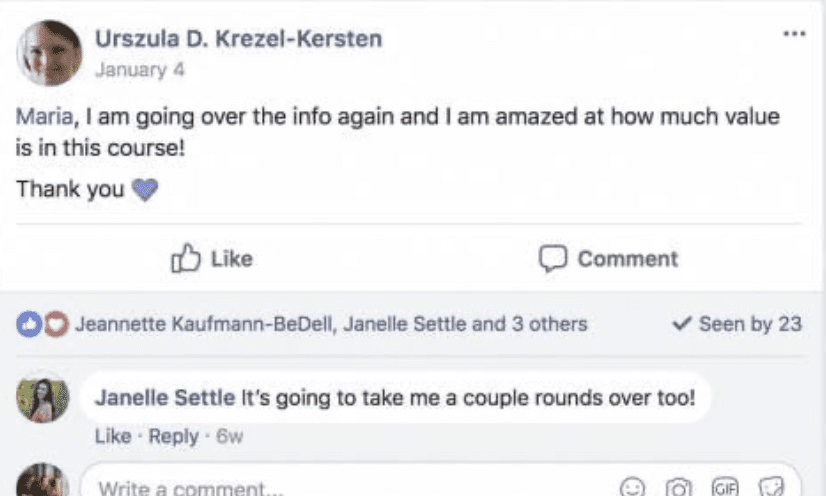Open Jeannette Kaufmann-BeDell from the reactions list
This screenshot has width=826, height=496.
coord(205,324)
